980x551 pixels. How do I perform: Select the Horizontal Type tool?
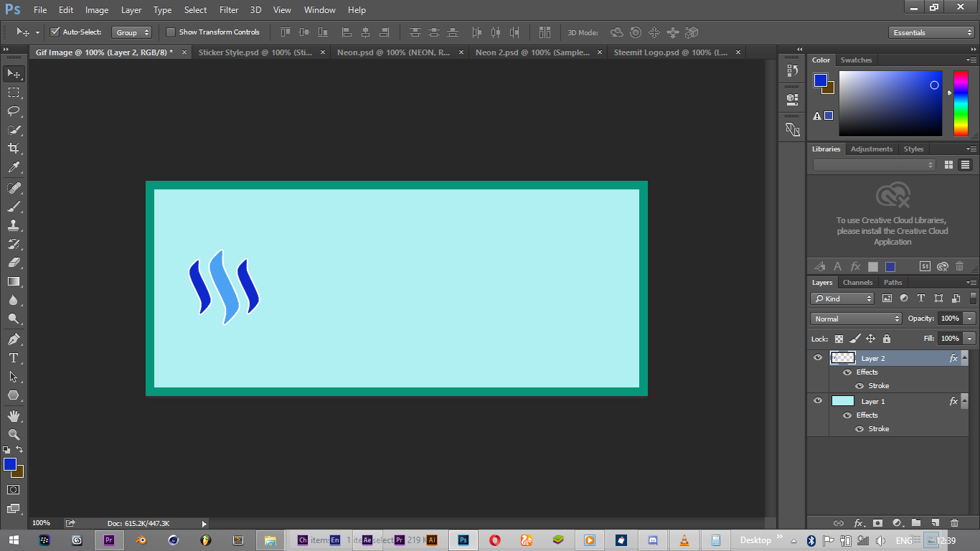[14, 358]
